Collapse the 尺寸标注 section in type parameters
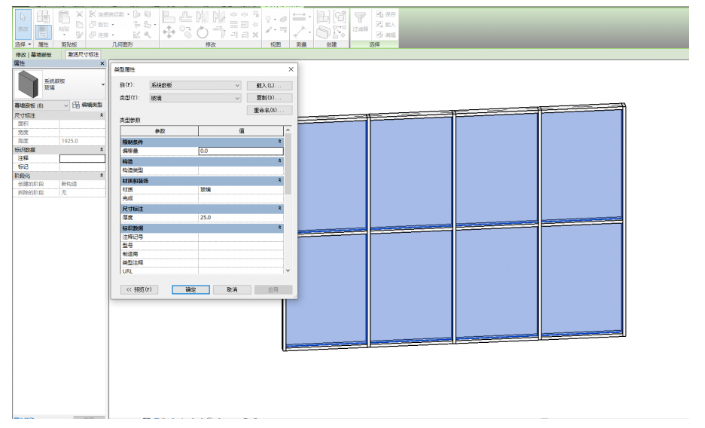The image size is (705, 428). pyautogui.click(x=280, y=208)
